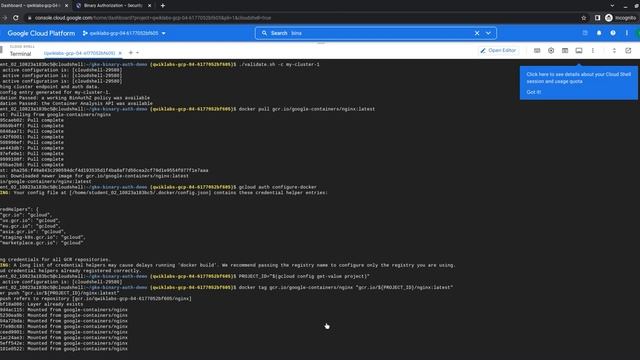Clear the search text with the X

point(477,33)
